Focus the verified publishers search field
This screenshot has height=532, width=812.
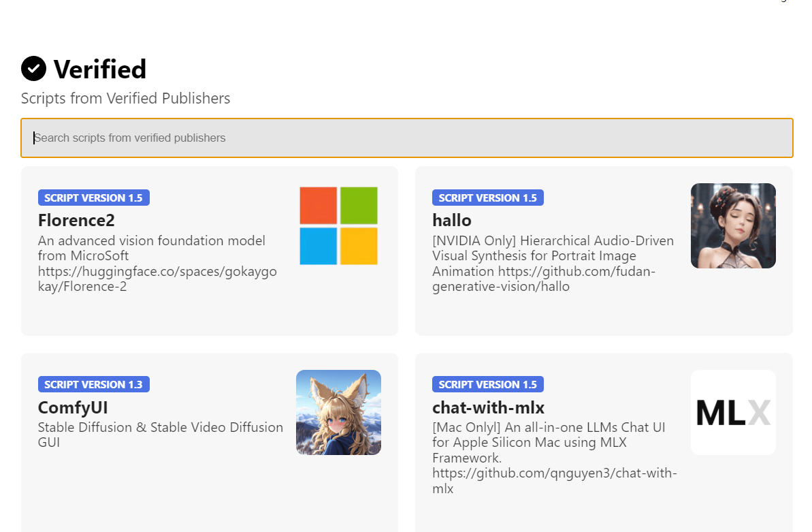coord(406,138)
